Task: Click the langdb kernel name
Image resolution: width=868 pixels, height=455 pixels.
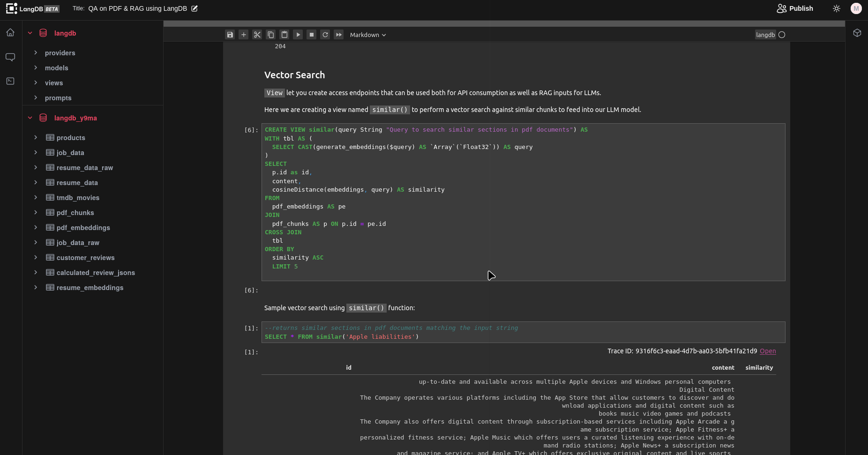Action: (x=765, y=35)
